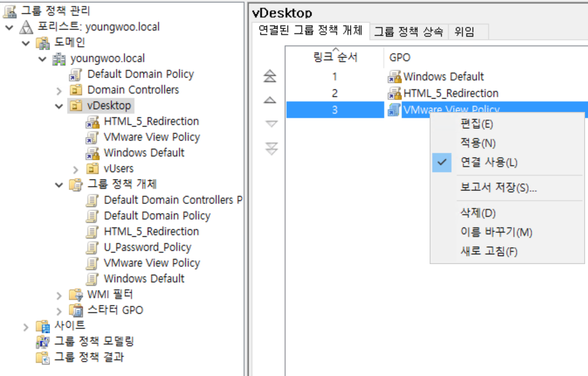Image resolution: width=588 pixels, height=376 pixels.
Task: Choose 편집(E) from the context menu
Action: (x=507, y=124)
